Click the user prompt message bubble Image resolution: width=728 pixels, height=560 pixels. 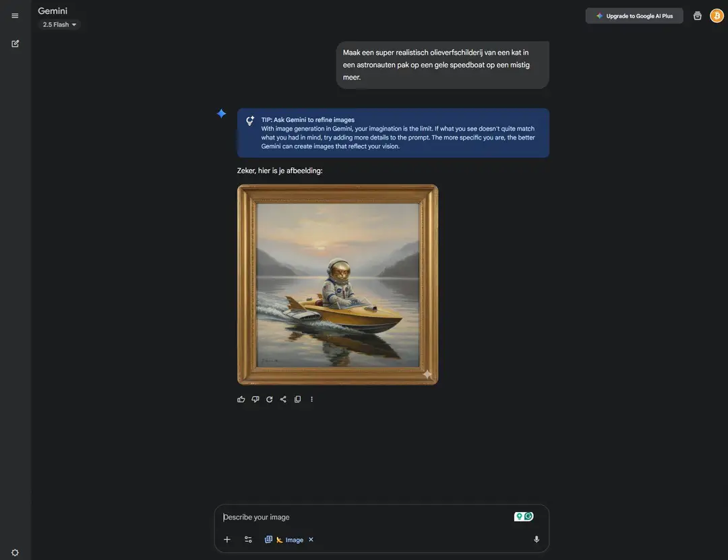[x=442, y=65]
